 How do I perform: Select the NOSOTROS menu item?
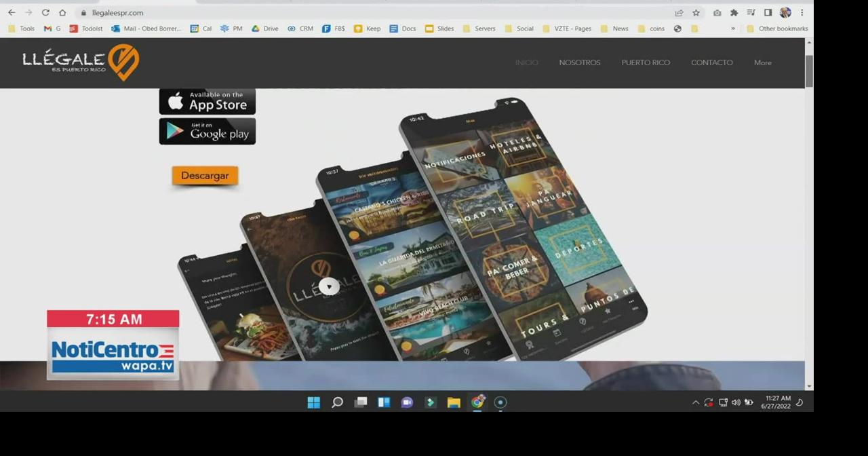[x=579, y=62]
